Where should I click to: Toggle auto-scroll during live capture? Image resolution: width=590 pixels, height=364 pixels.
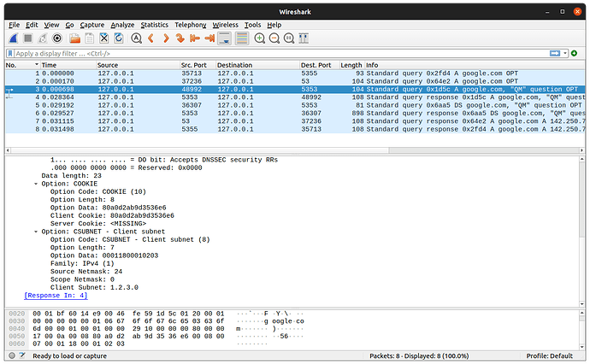[x=225, y=38]
